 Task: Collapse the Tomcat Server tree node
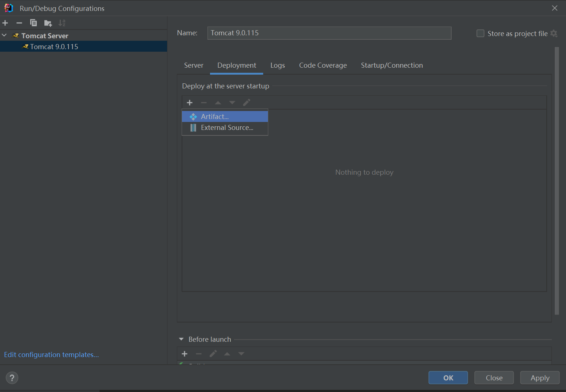pyautogui.click(x=4, y=35)
